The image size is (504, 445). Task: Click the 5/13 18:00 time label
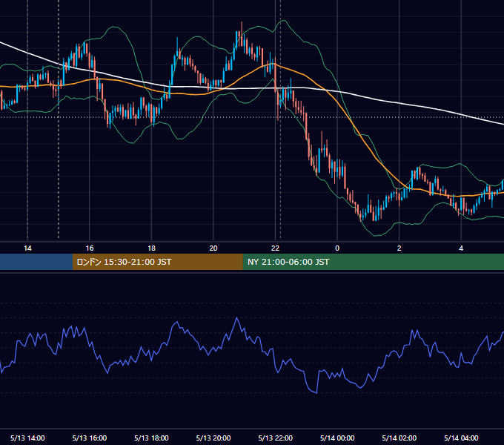click(x=151, y=438)
